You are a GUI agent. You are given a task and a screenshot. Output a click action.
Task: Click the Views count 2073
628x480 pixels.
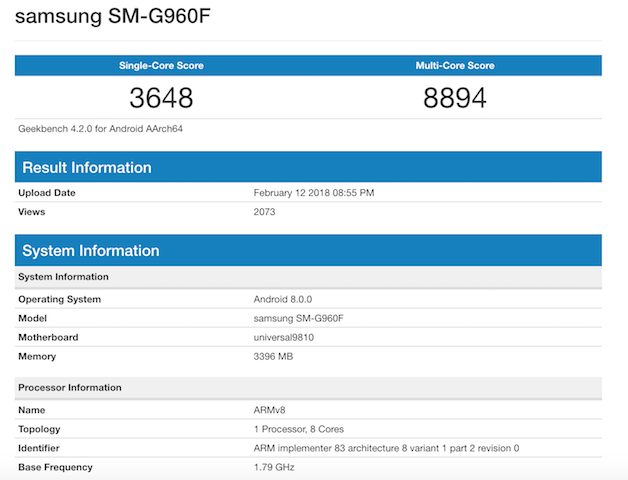pos(264,212)
